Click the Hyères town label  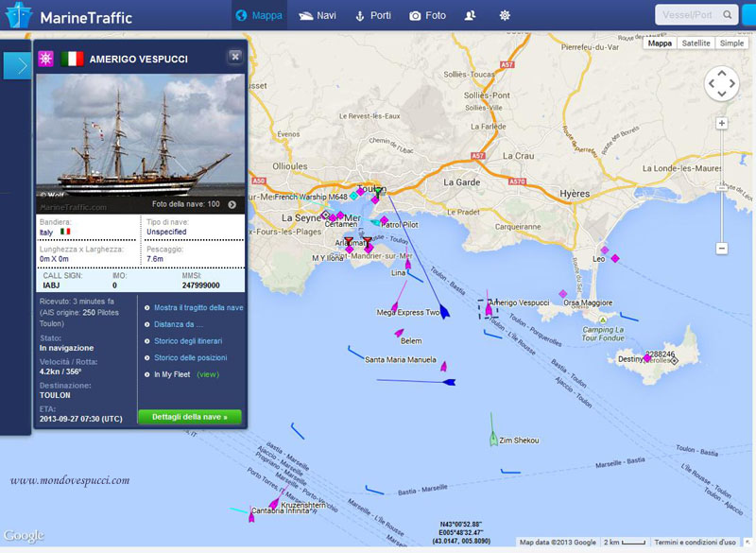[575, 194]
